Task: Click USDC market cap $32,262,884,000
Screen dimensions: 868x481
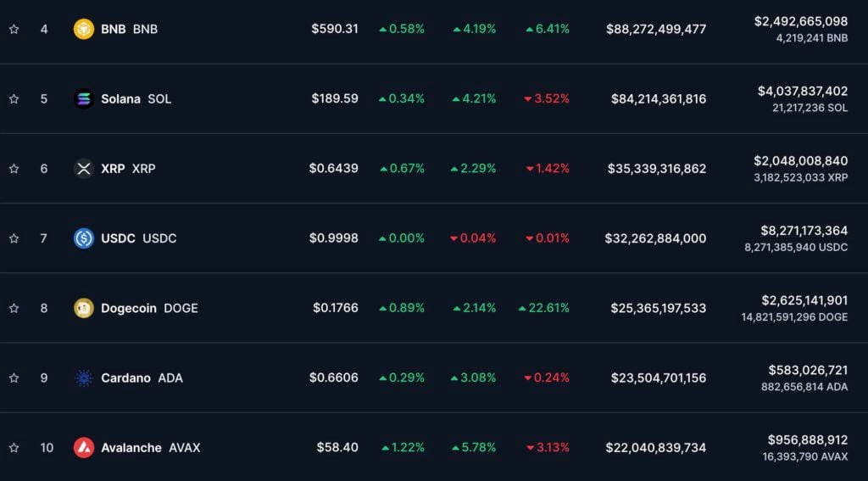Action: [x=655, y=238]
